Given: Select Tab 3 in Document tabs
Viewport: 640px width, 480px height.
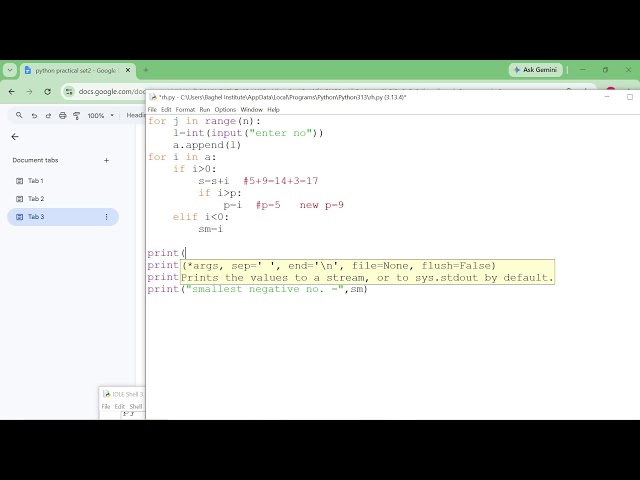Looking at the screenshot, I should click(x=63, y=217).
